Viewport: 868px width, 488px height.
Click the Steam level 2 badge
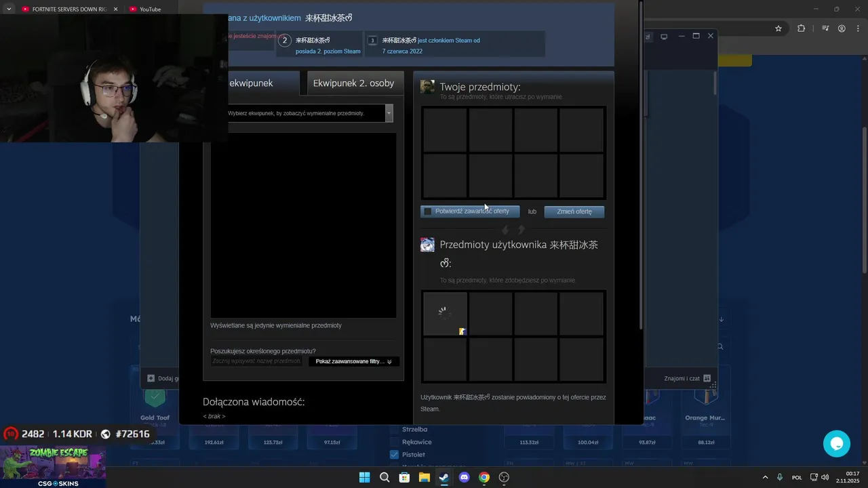[x=285, y=41]
